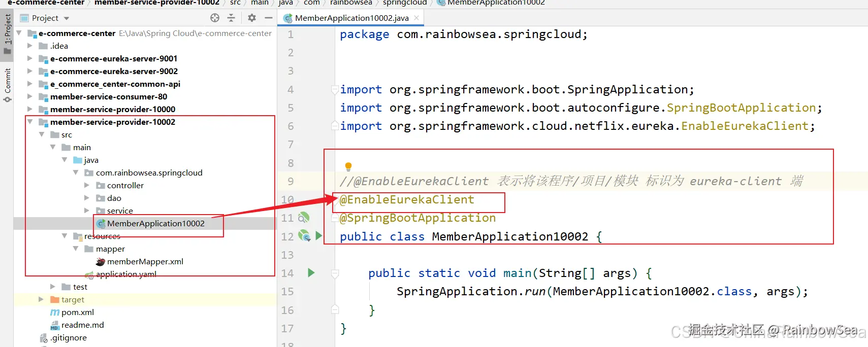Collapse the java folder arrow
The height and width of the screenshot is (347, 868).
(x=65, y=160)
